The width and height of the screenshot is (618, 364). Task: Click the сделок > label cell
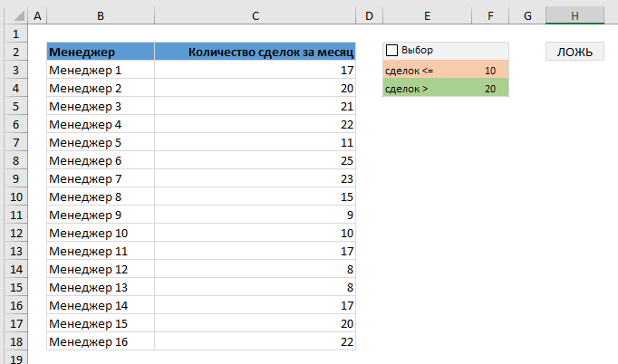click(427, 88)
